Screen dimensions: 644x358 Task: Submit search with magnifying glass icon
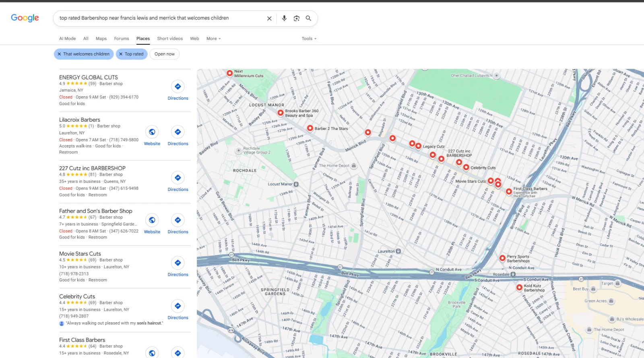coord(308,18)
